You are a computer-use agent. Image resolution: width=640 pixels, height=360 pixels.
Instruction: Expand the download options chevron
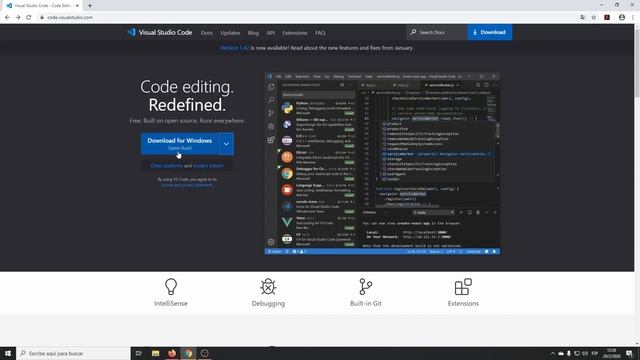pos(227,144)
